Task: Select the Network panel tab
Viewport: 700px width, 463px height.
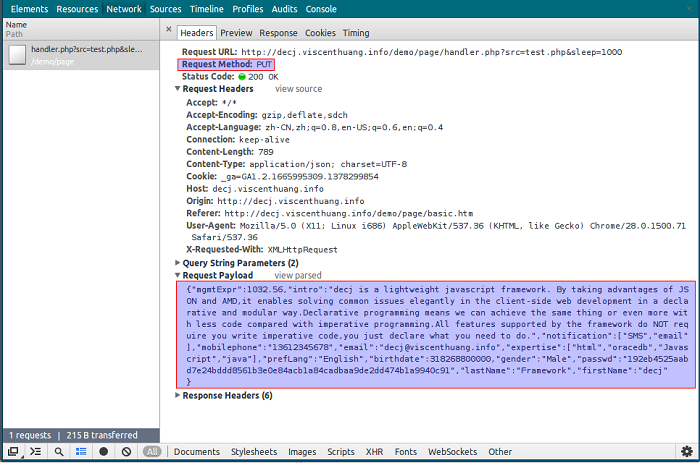Action: coord(124,9)
